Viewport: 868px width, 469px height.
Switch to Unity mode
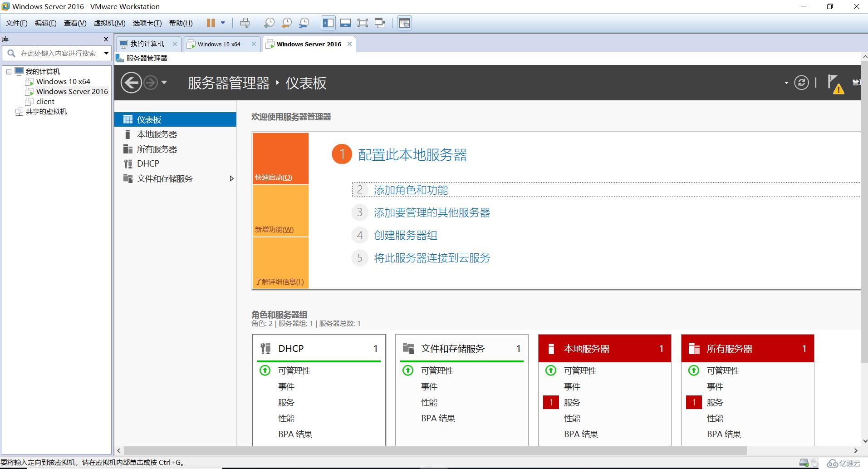[x=380, y=23]
